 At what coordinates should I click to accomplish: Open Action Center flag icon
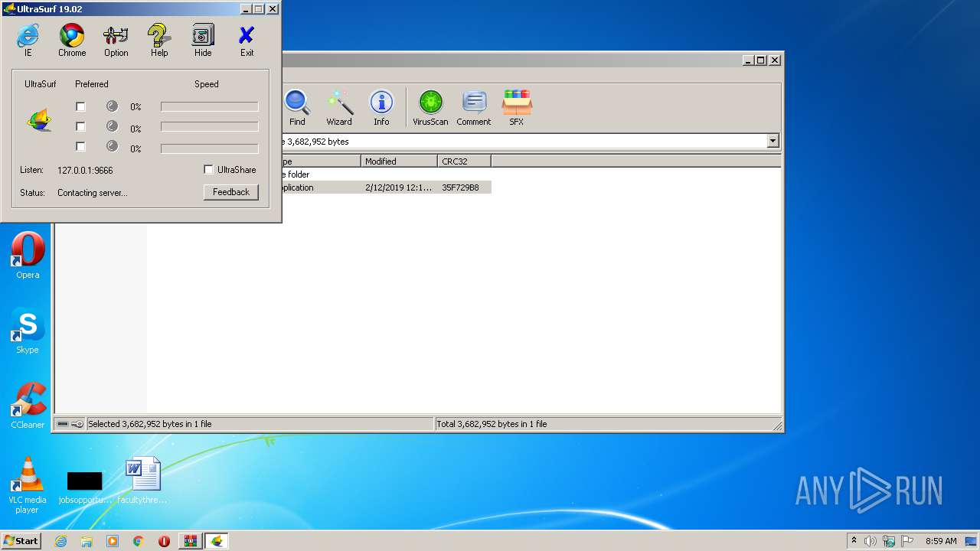(907, 541)
